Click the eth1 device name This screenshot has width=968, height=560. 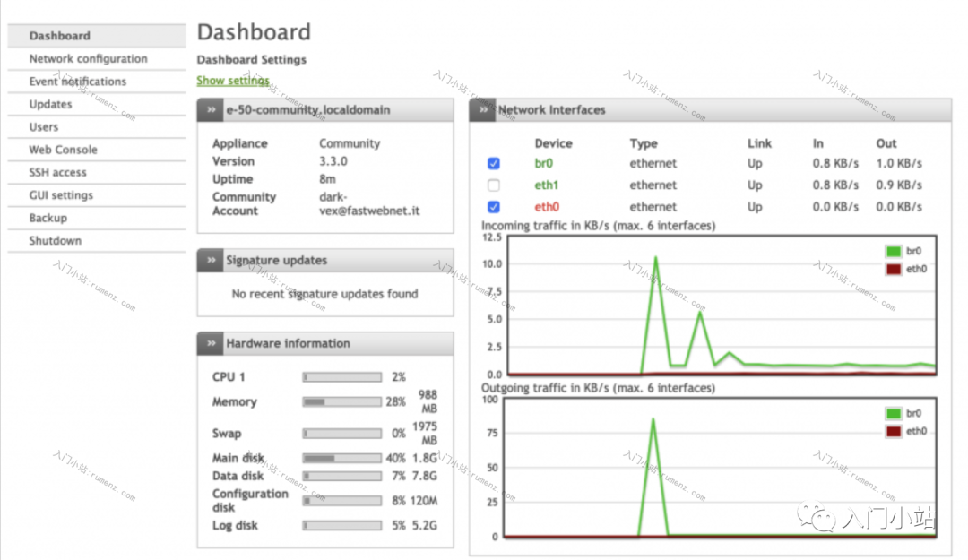click(x=547, y=185)
